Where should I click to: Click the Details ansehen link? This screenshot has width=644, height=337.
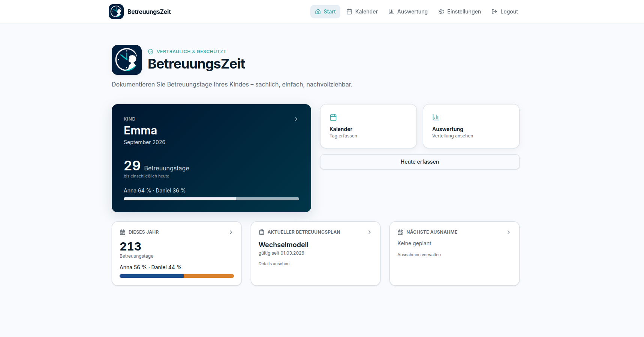[x=274, y=264]
